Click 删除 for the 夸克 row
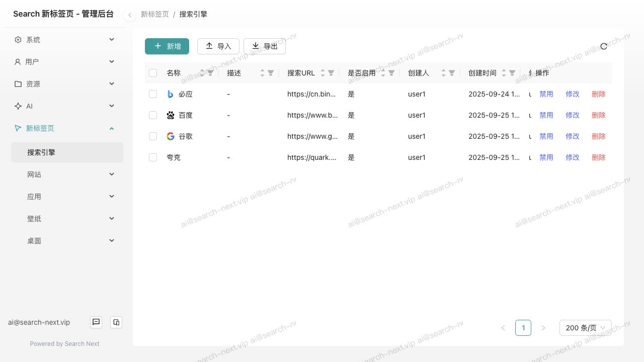Image resolution: width=644 pixels, height=362 pixels. pos(599,157)
